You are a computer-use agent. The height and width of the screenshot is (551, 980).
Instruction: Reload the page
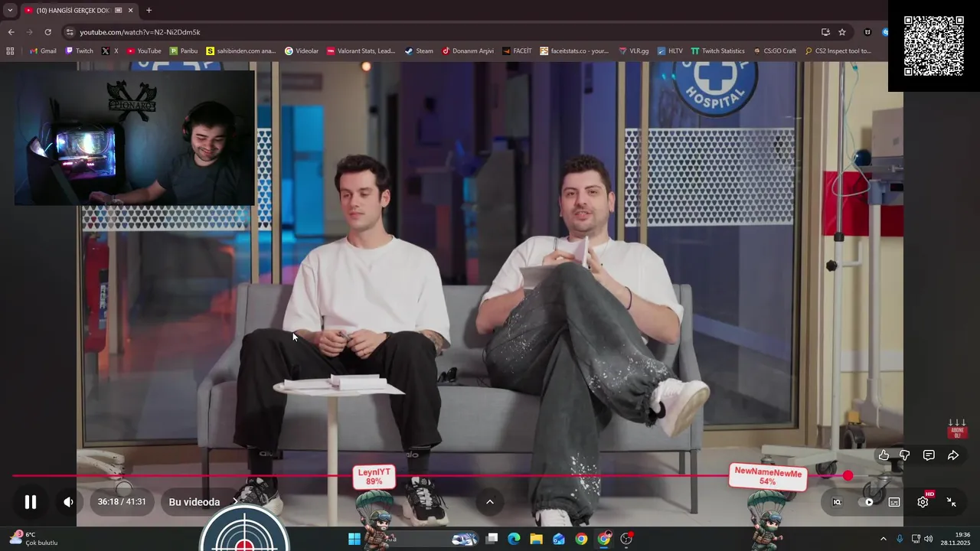[x=47, y=32]
